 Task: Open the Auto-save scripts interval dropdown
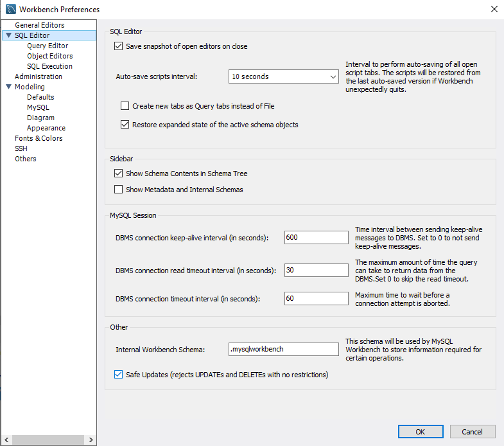283,76
